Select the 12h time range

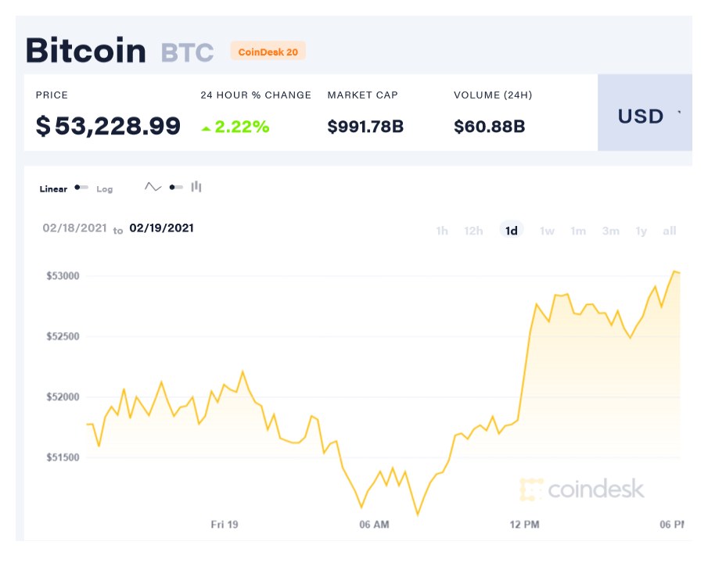pyautogui.click(x=473, y=231)
